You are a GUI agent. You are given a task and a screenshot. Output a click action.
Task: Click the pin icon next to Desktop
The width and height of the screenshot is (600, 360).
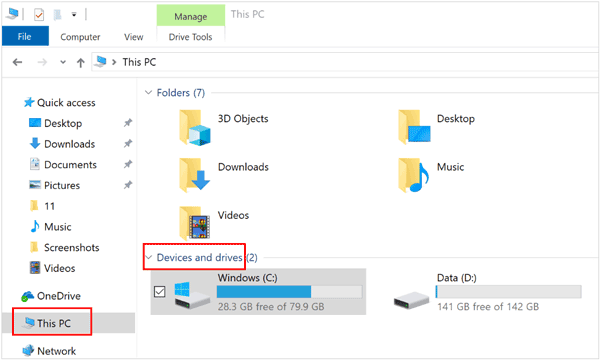[x=128, y=123]
